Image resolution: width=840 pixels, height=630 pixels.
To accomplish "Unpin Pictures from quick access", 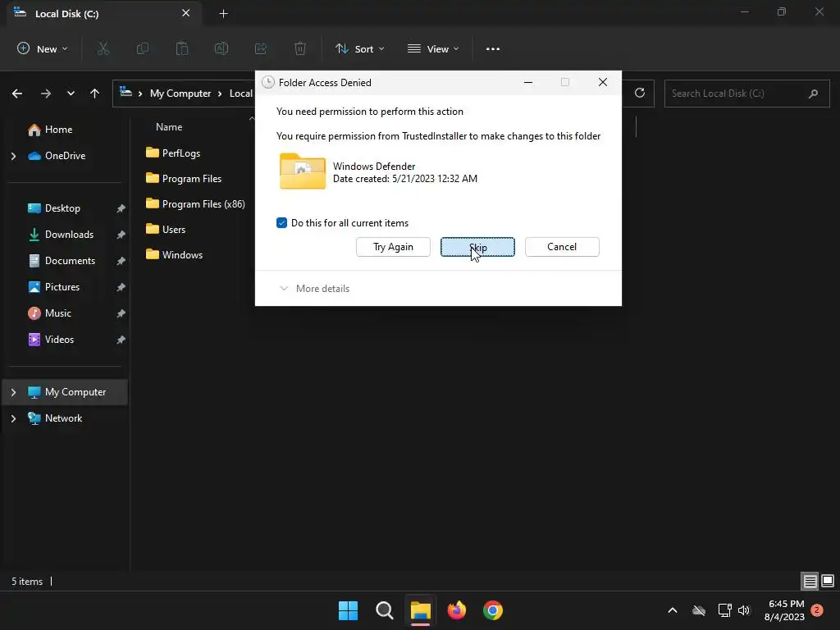I will coord(121,287).
